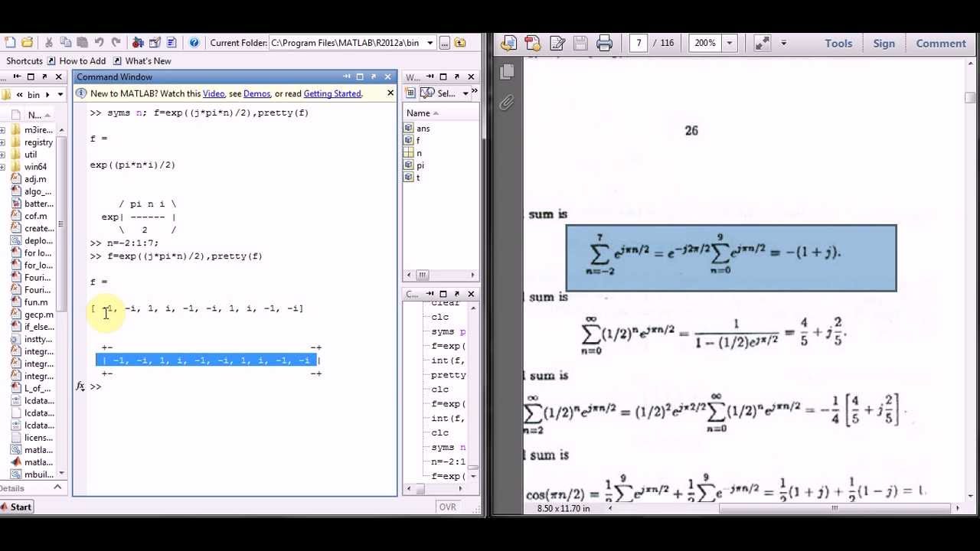Select 'pretty' entry in Command History

449,375
